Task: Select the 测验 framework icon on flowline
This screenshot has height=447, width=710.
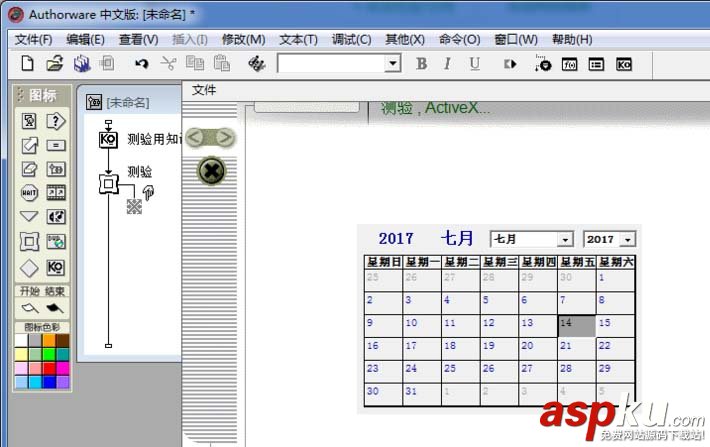Action: 109,184
